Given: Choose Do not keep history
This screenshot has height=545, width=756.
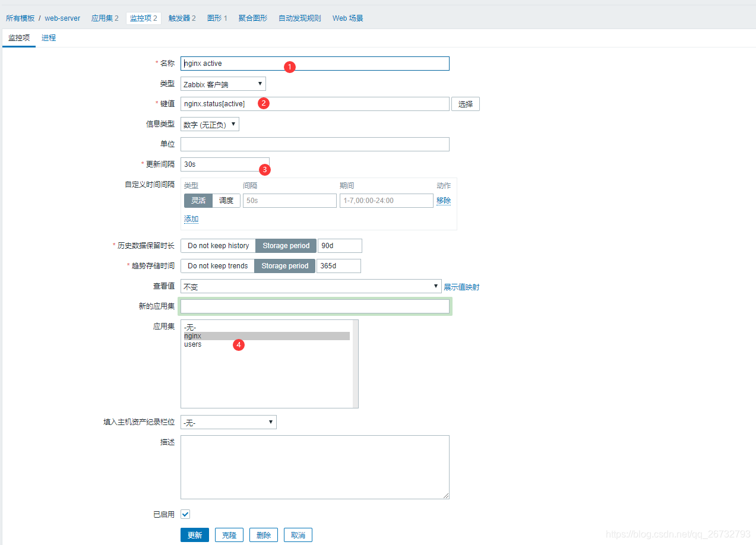Looking at the screenshot, I should [218, 246].
